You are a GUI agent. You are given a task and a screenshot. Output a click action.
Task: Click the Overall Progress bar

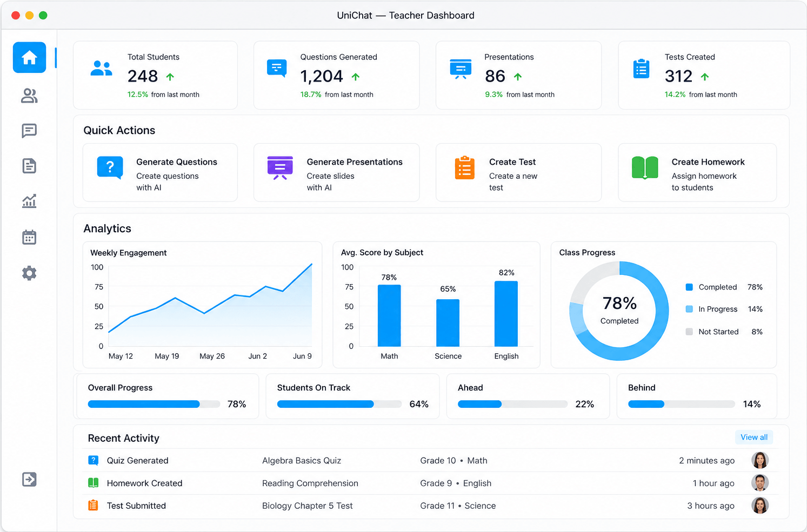click(x=154, y=404)
